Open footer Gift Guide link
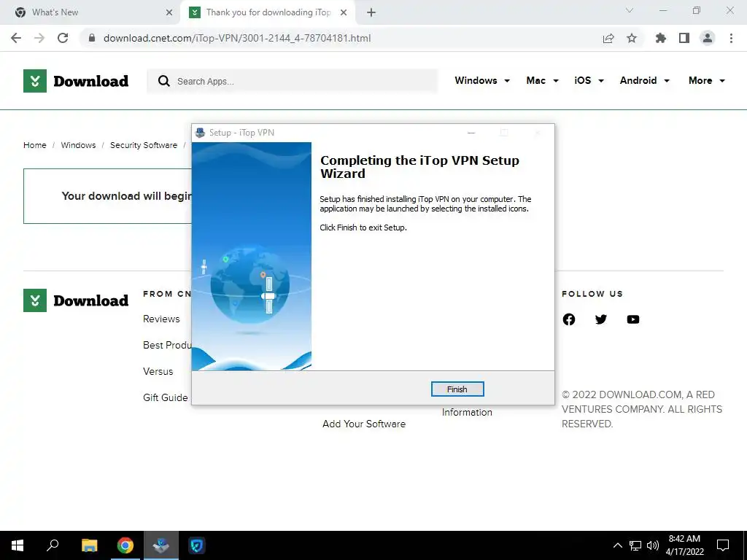 166,397
